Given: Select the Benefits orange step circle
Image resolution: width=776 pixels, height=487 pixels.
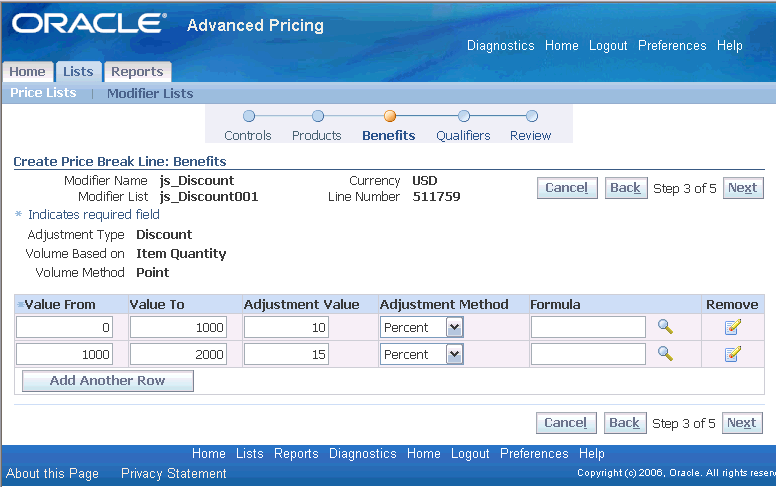Looking at the screenshot, I should [x=390, y=116].
